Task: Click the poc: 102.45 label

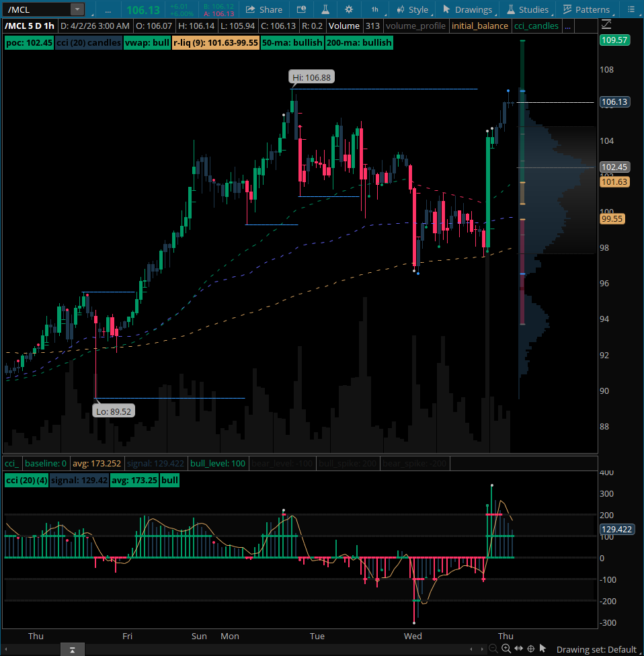Action: coord(29,42)
